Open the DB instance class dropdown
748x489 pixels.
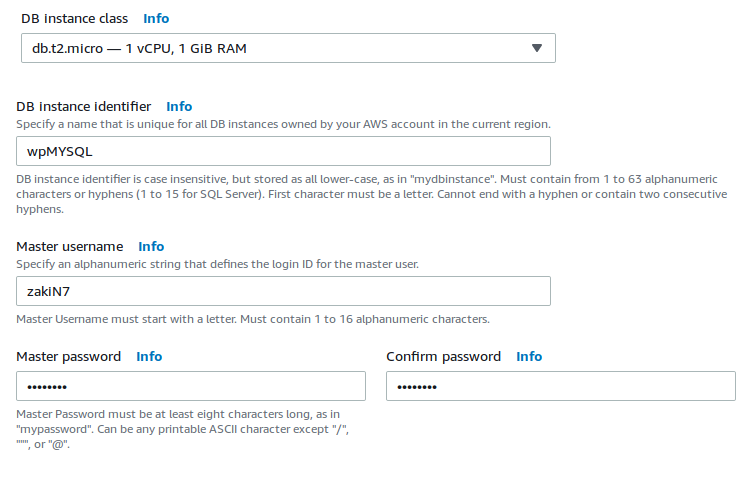click(x=288, y=48)
